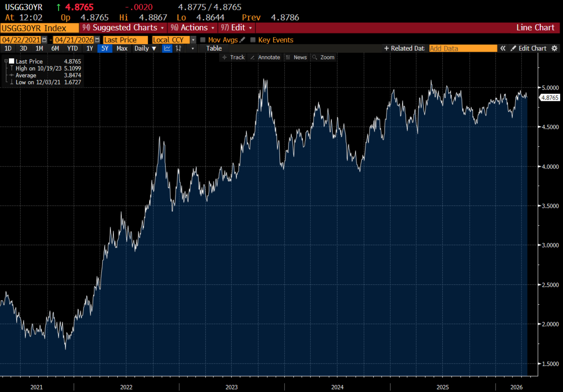Image resolution: width=563 pixels, height=392 pixels.
Task: Open chart settings gear icon
Action: pos(554,48)
